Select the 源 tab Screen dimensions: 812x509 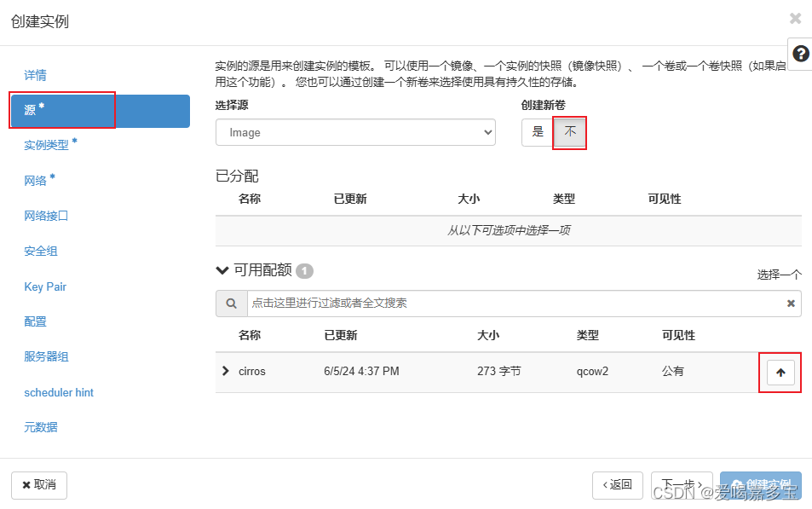pyautogui.click(x=100, y=110)
